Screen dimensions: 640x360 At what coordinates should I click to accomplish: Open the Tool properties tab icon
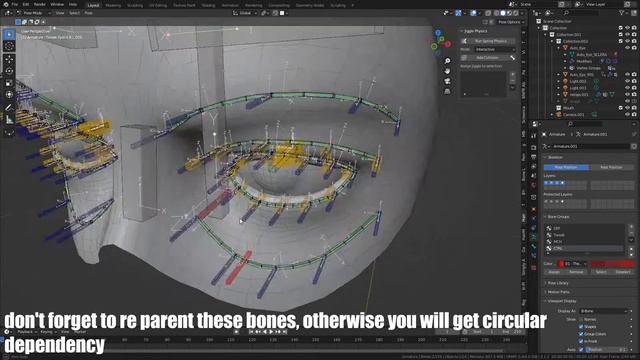533,136
